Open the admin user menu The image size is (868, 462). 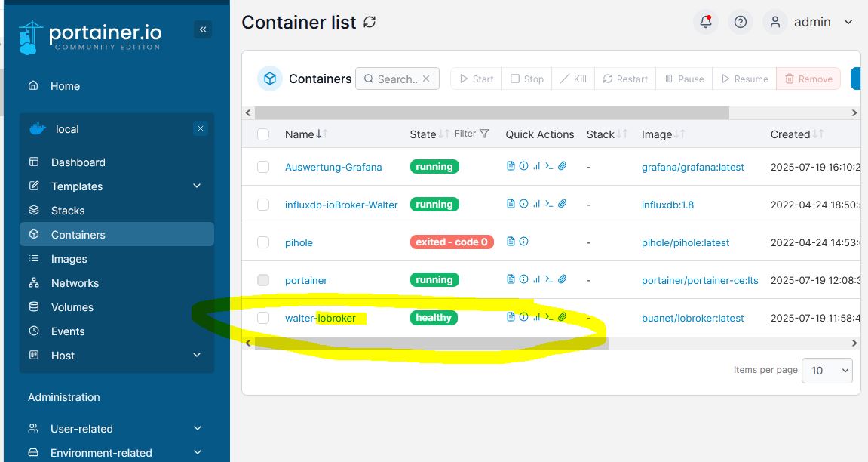(x=808, y=22)
